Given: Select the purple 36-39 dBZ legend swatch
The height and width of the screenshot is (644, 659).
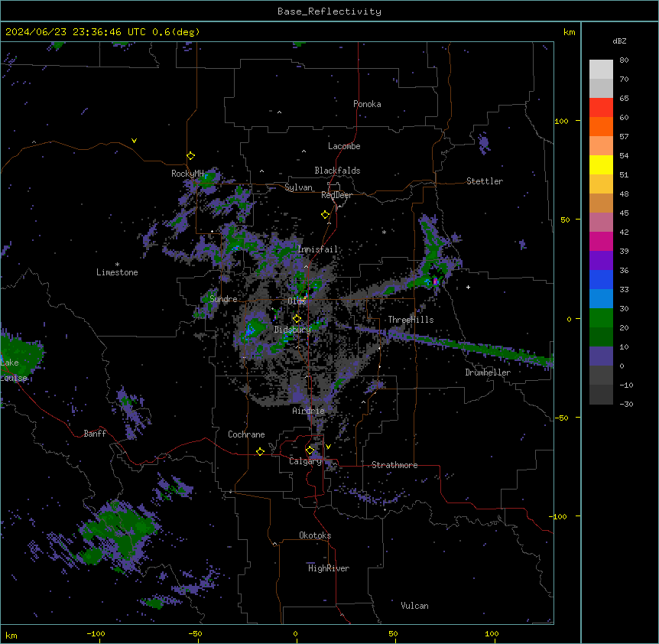Looking at the screenshot, I should pyautogui.click(x=601, y=261).
